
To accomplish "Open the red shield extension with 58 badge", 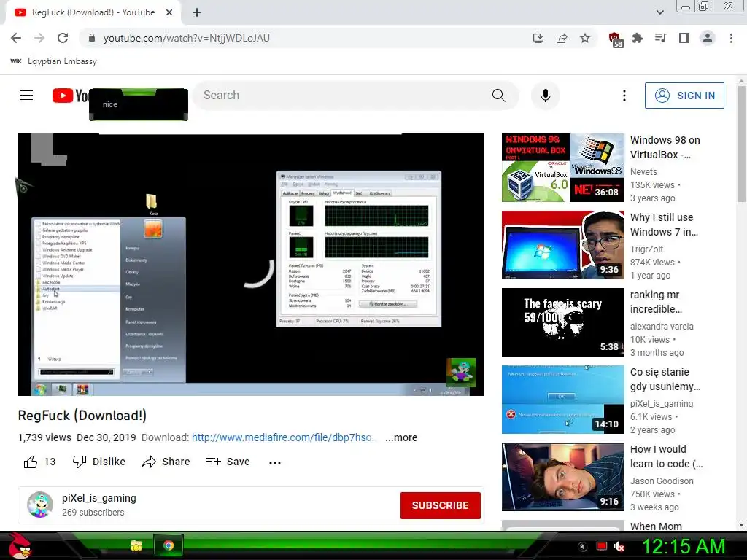I will [x=616, y=39].
